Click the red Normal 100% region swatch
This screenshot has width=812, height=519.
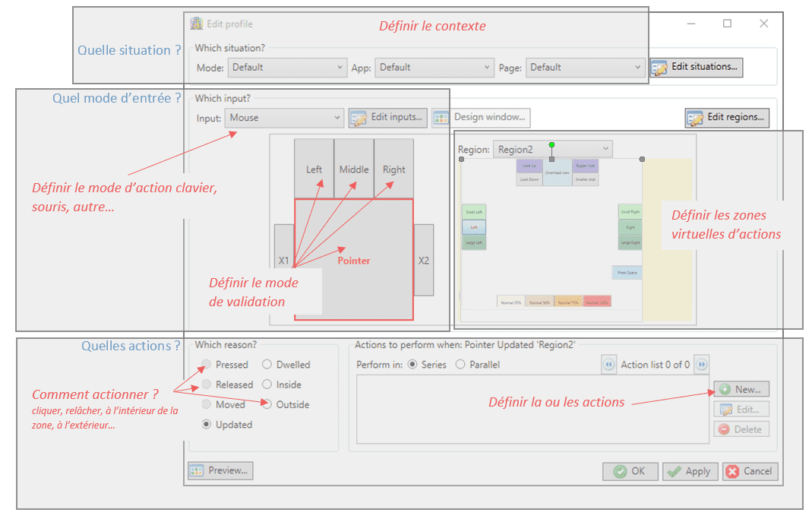pos(596,302)
